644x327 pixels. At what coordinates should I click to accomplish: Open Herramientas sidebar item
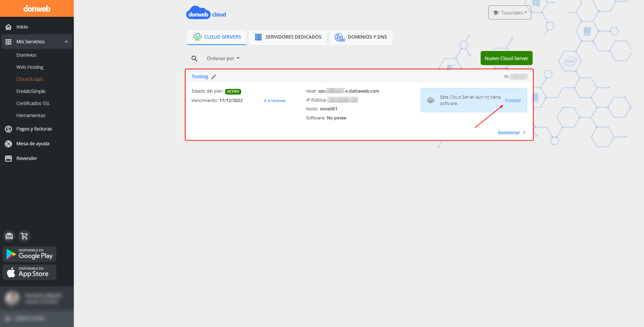(x=31, y=115)
